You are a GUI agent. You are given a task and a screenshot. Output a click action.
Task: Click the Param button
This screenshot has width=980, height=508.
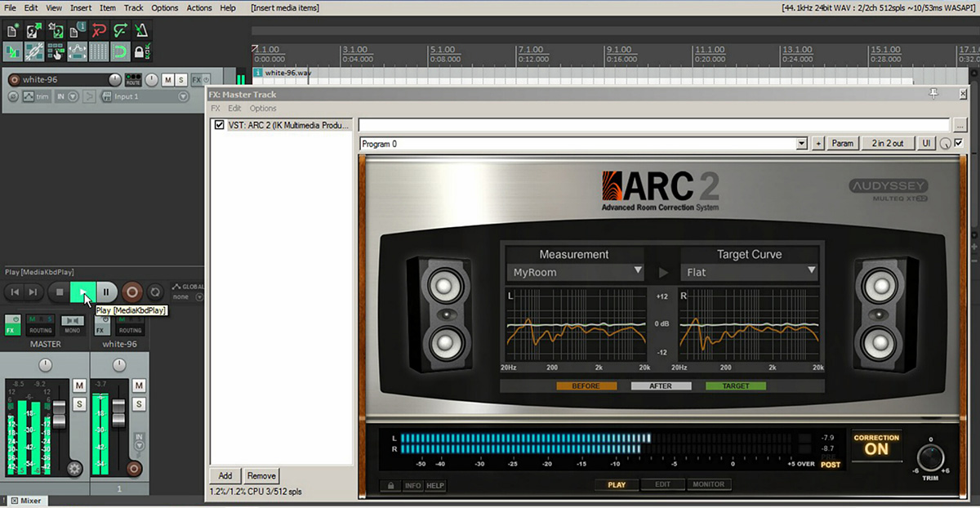[842, 143]
